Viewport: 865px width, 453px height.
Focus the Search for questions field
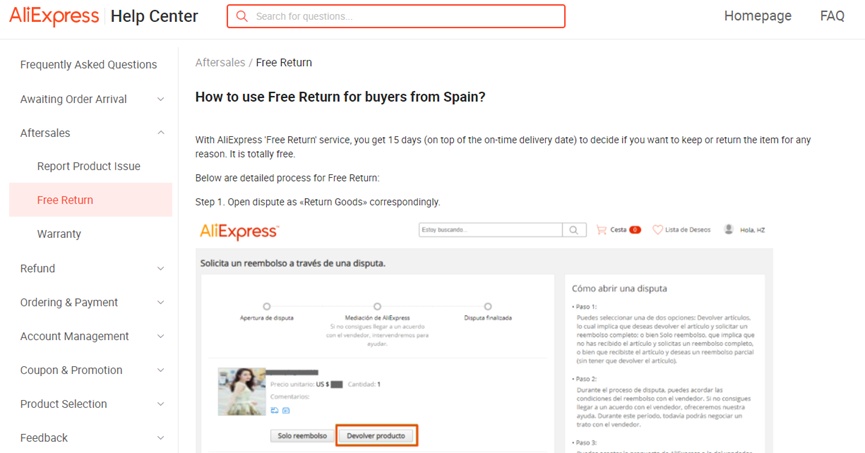(x=396, y=17)
